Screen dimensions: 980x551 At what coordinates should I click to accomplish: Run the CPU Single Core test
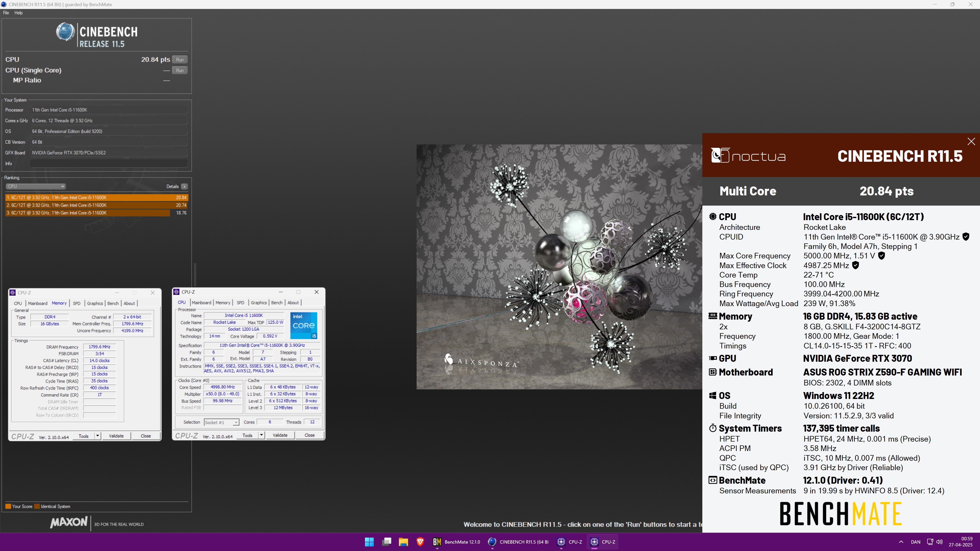(x=180, y=70)
